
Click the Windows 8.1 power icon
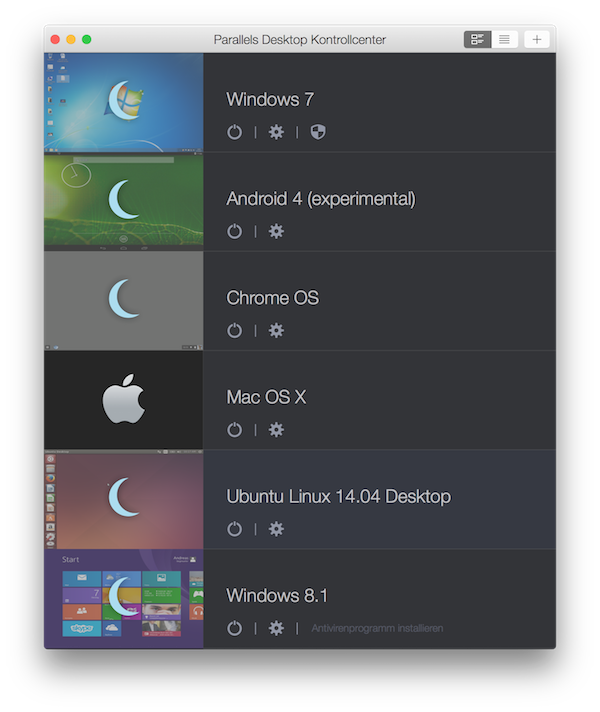(234, 628)
